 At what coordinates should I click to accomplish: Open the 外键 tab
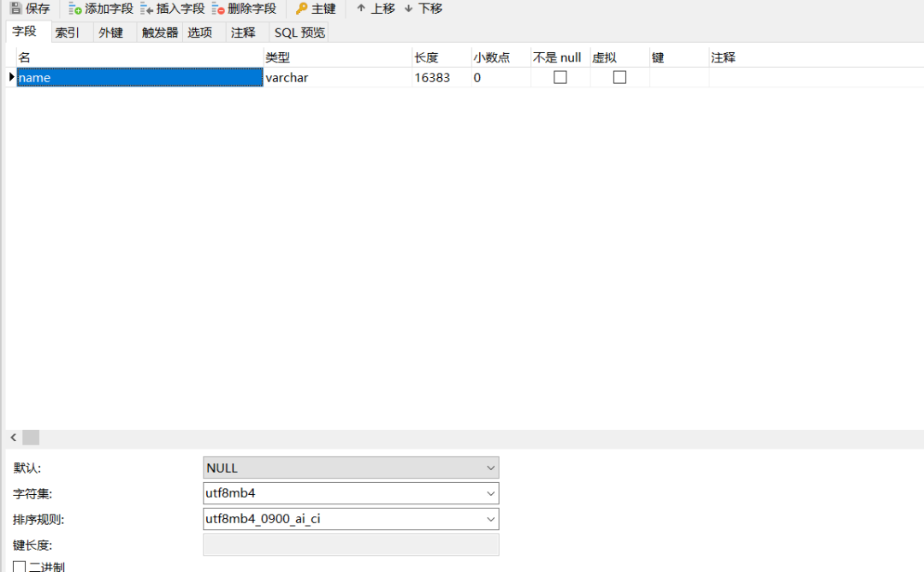pos(112,32)
